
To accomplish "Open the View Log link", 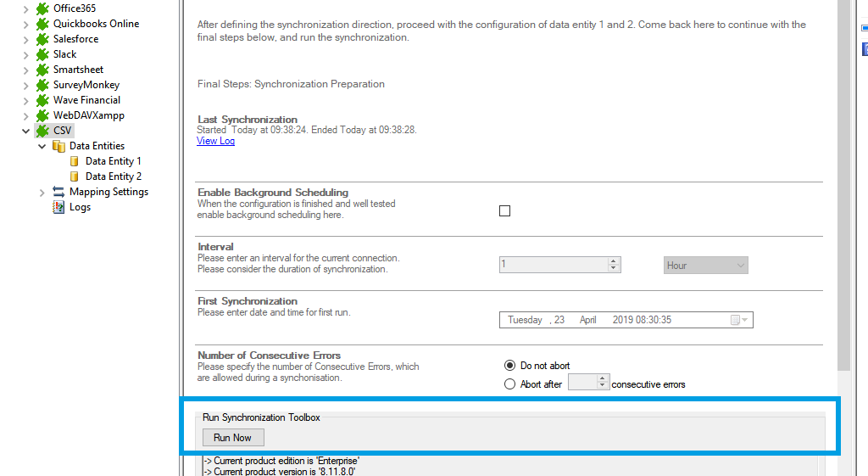I will point(215,141).
